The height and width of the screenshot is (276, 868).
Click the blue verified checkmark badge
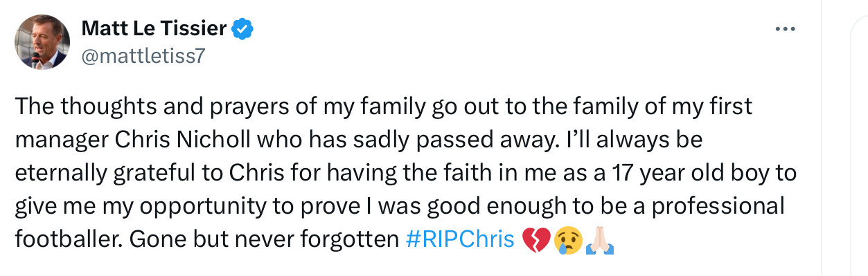pyautogui.click(x=242, y=29)
